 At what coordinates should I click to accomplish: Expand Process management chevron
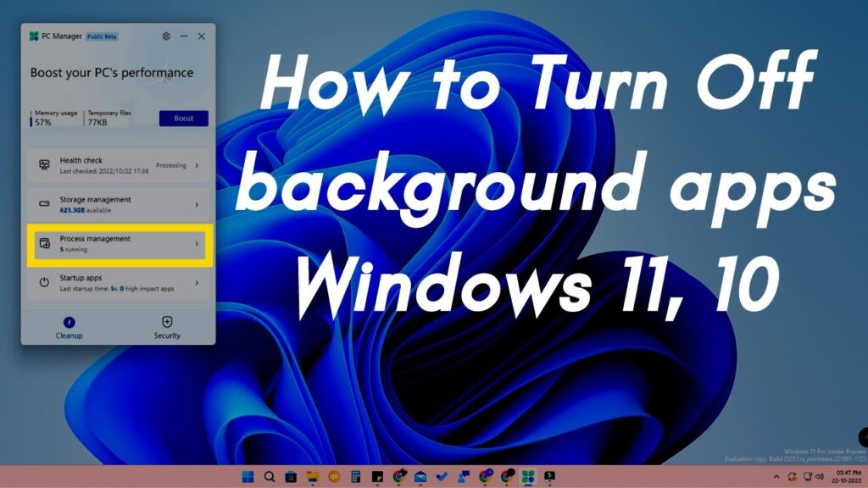(197, 243)
